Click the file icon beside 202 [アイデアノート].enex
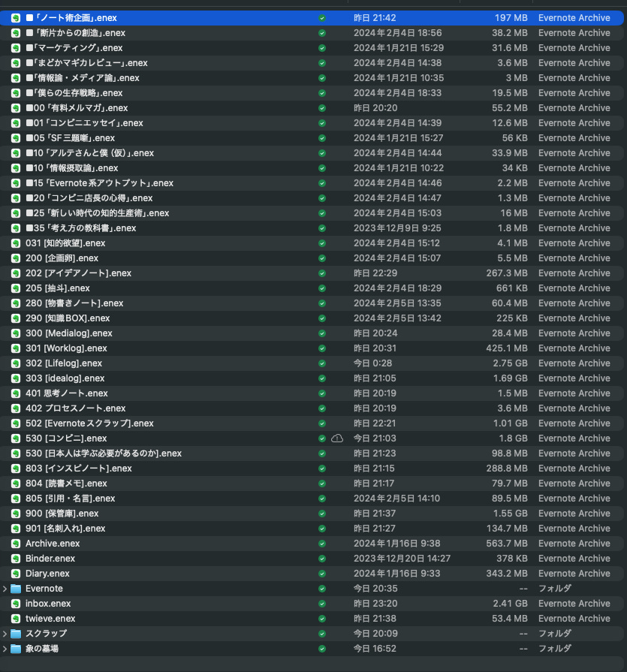This screenshot has height=672, width=627. [x=16, y=273]
